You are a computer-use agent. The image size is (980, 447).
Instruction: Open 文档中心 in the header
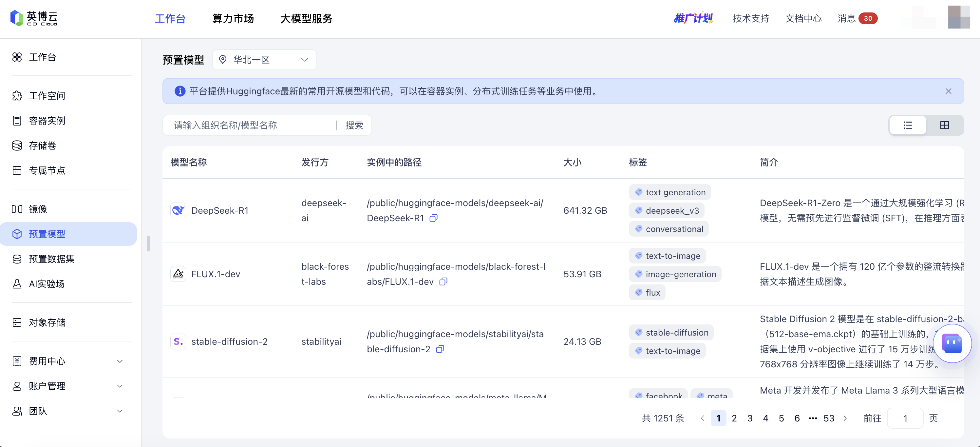(803, 18)
